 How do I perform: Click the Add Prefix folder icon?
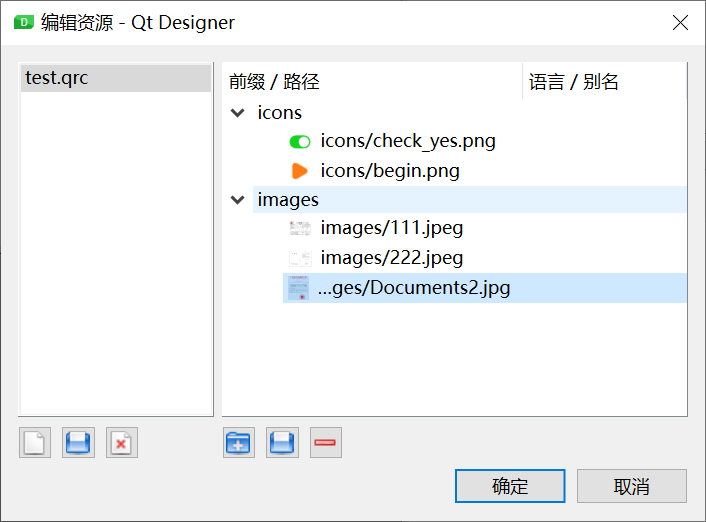click(x=238, y=443)
